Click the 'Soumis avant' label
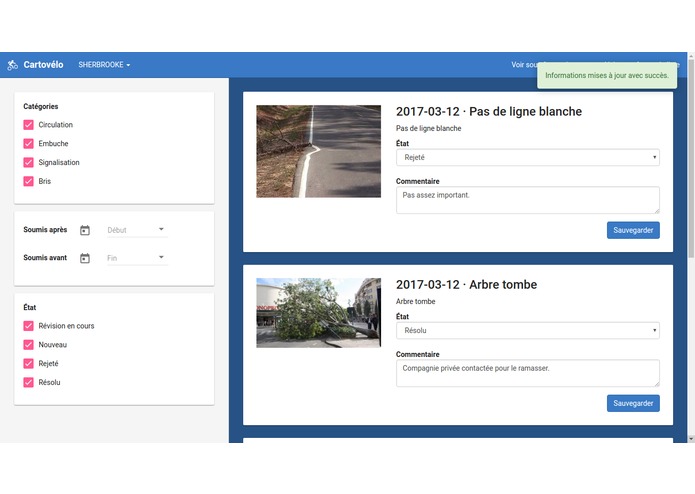Viewport: 695px width, 494px height. coord(45,258)
